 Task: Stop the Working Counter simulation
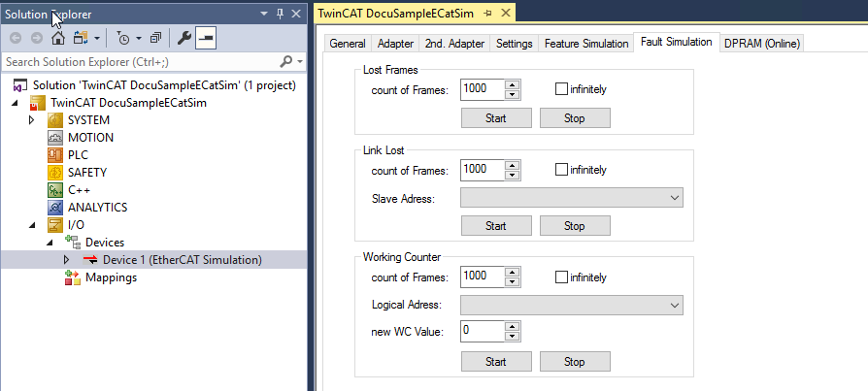(x=575, y=362)
